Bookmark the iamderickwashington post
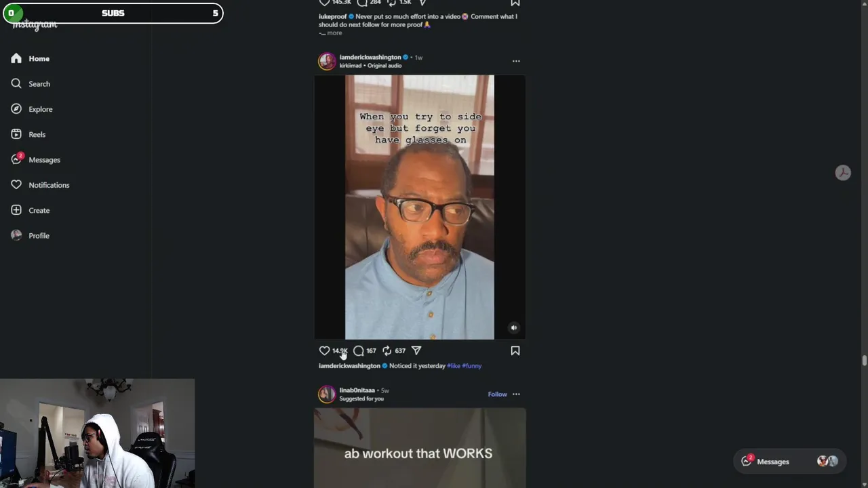Viewport: 868px width, 488px height. point(515,350)
